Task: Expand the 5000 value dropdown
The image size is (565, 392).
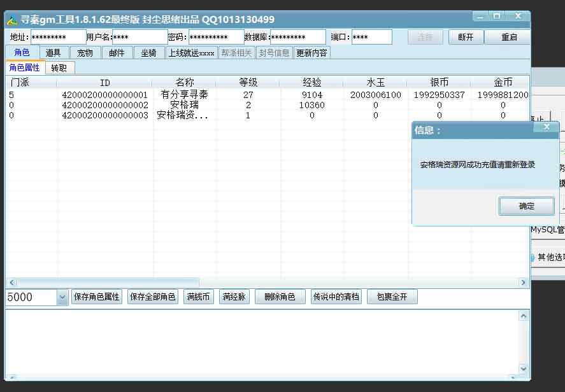Action: coord(62,297)
